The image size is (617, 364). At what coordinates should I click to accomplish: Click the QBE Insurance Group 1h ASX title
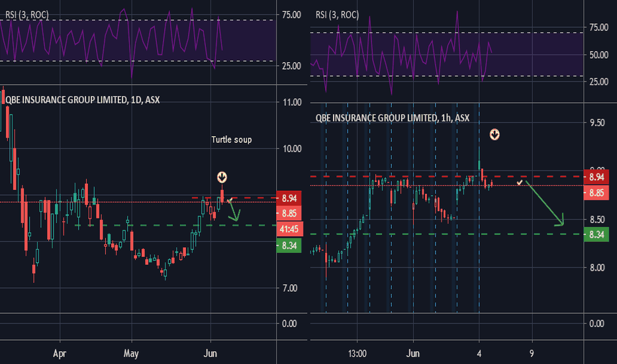click(393, 118)
